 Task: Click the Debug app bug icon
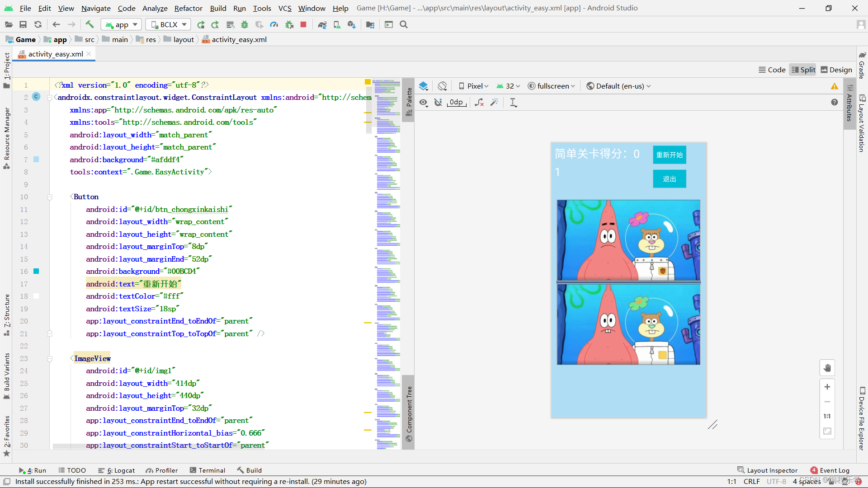tap(245, 24)
